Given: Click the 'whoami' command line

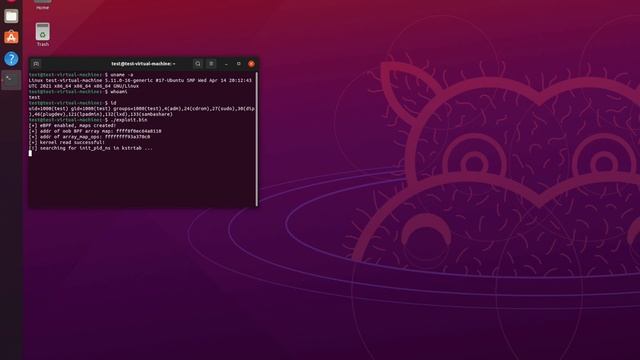Looking at the screenshot, I should [78, 92].
